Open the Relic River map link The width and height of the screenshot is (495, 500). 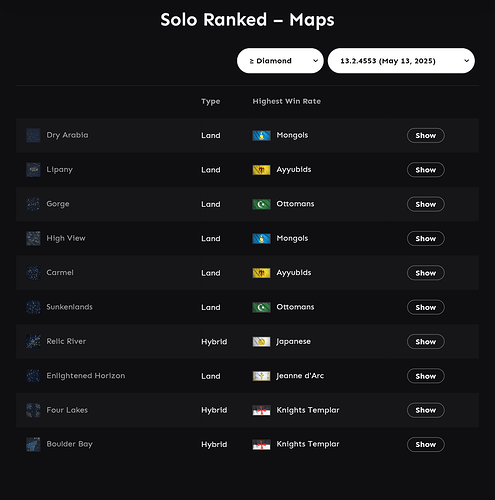point(66,341)
